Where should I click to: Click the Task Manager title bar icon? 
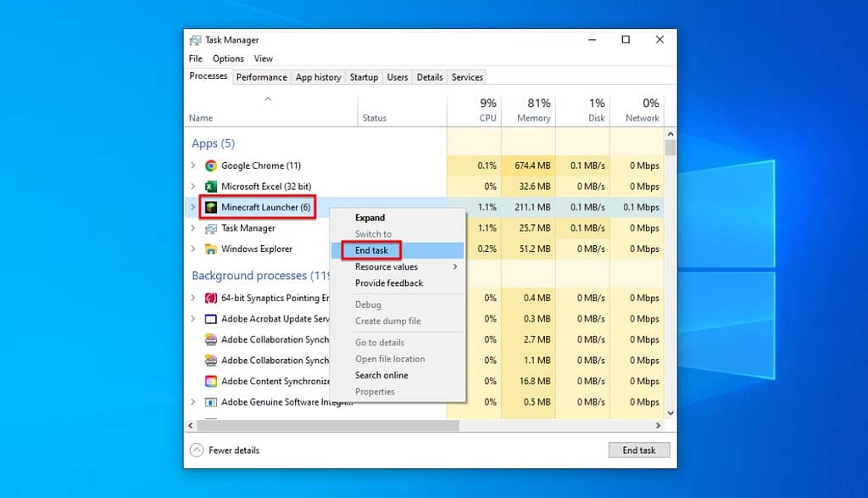[195, 40]
